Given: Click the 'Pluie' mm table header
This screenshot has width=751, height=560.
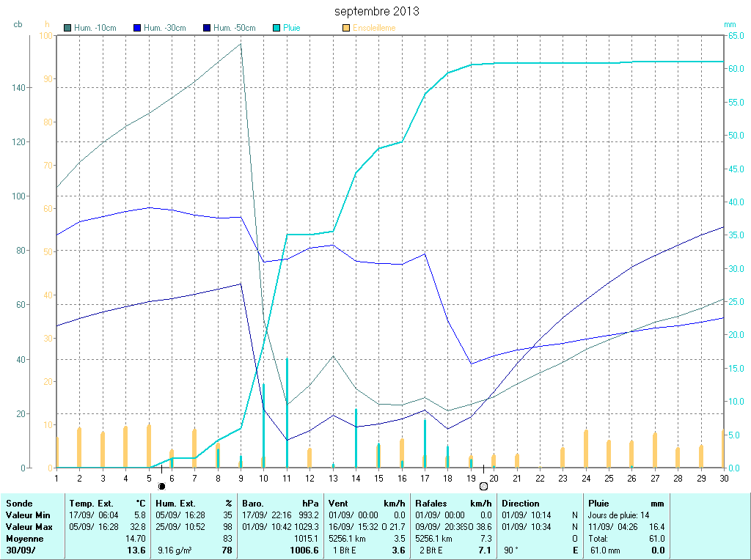Looking at the screenshot, I should [599, 504].
